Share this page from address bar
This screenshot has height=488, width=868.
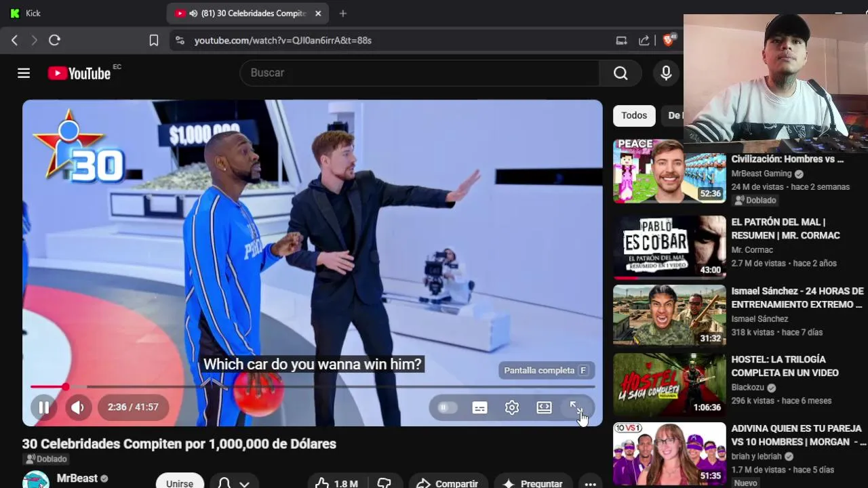point(644,41)
